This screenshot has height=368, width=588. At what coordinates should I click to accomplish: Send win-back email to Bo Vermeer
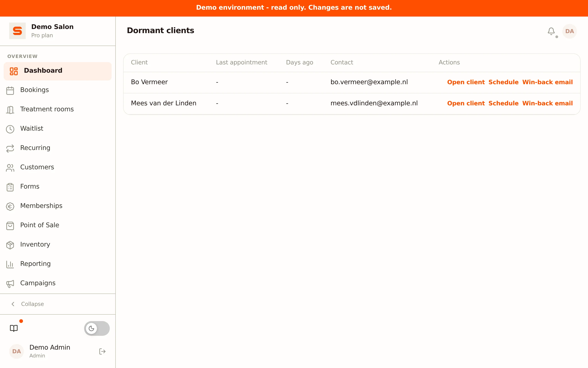click(547, 82)
